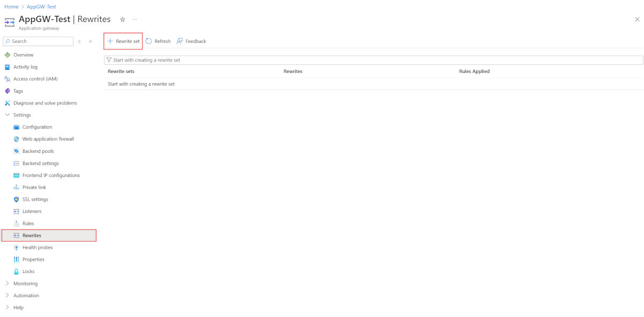Expand the Monitoring section
This screenshot has height=317, width=644.
click(8, 283)
